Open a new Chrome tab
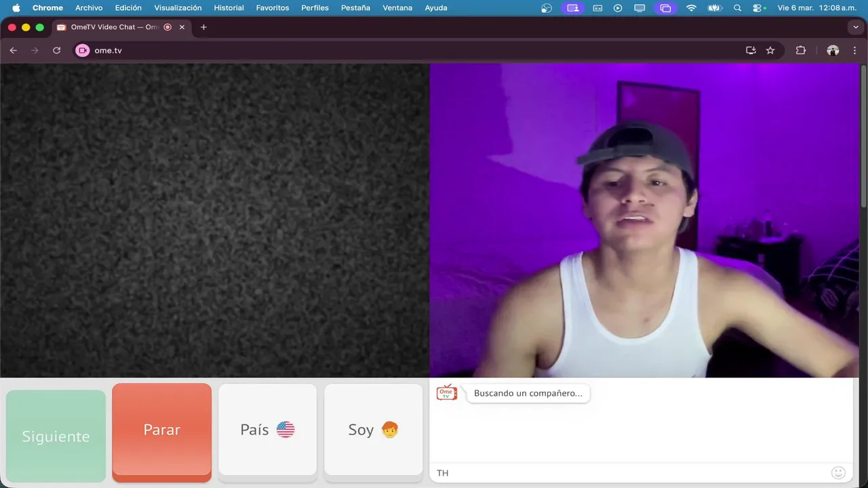 click(x=203, y=27)
